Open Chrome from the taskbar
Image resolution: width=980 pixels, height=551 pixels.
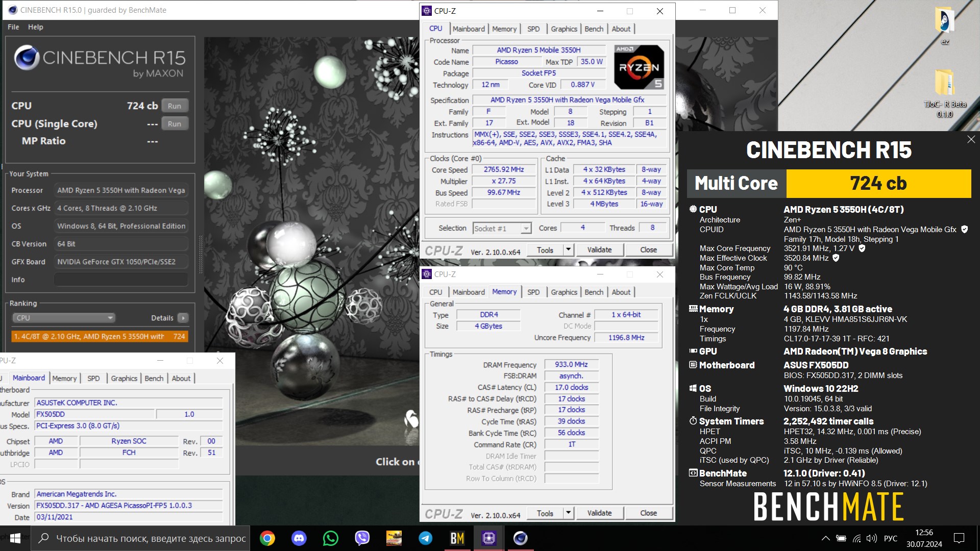267,538
